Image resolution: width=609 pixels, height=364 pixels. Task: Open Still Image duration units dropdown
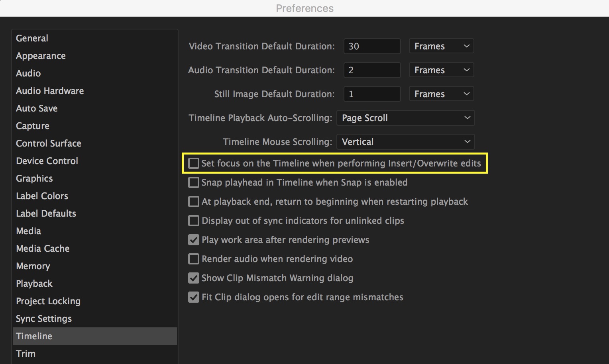(x=441, y=94)
